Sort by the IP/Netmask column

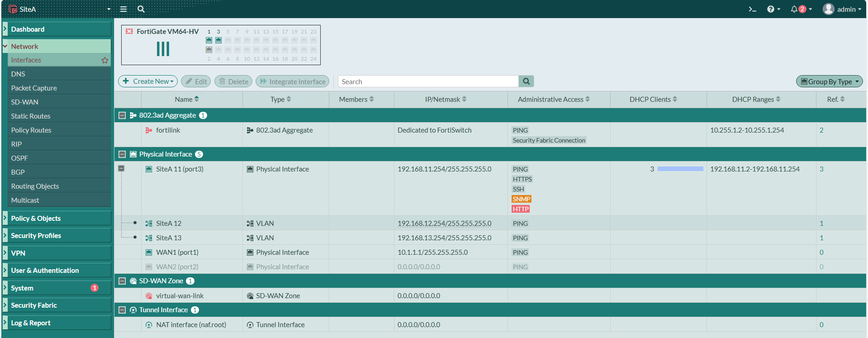[x=446, y=100]
